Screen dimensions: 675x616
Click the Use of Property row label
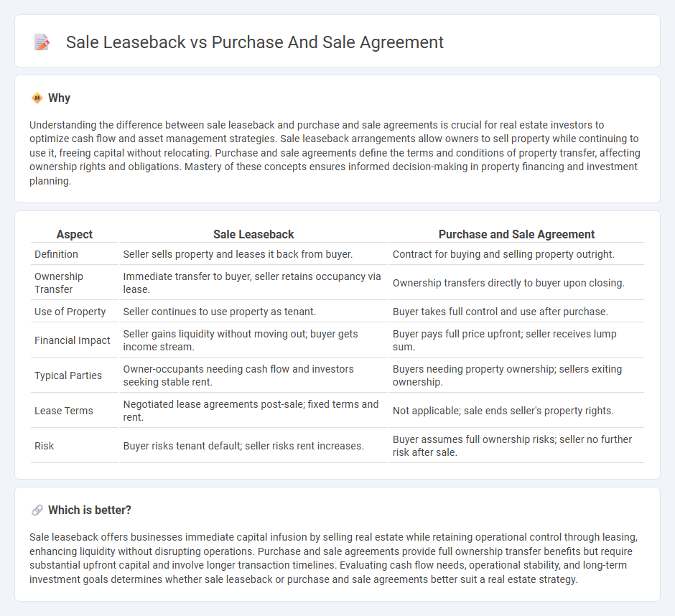70,312
